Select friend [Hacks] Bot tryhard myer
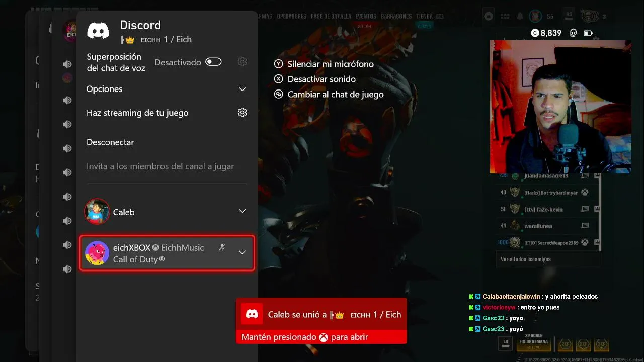 [x=551, y=193]
